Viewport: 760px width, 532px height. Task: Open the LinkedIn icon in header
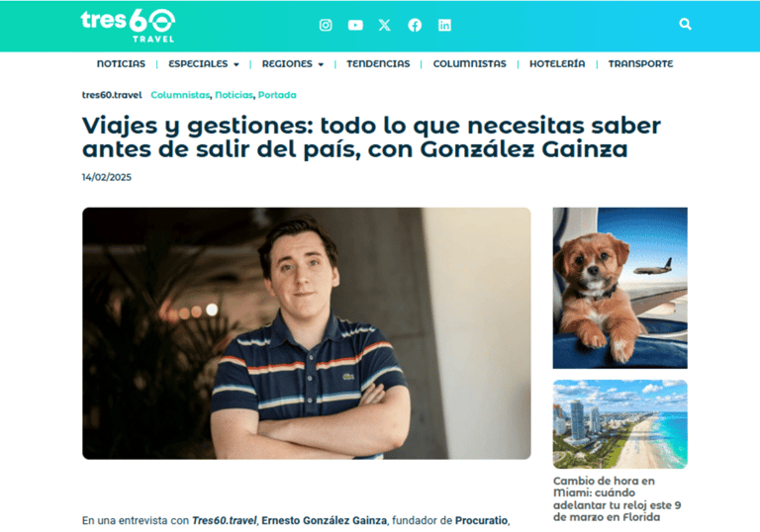tap(444, 25)
